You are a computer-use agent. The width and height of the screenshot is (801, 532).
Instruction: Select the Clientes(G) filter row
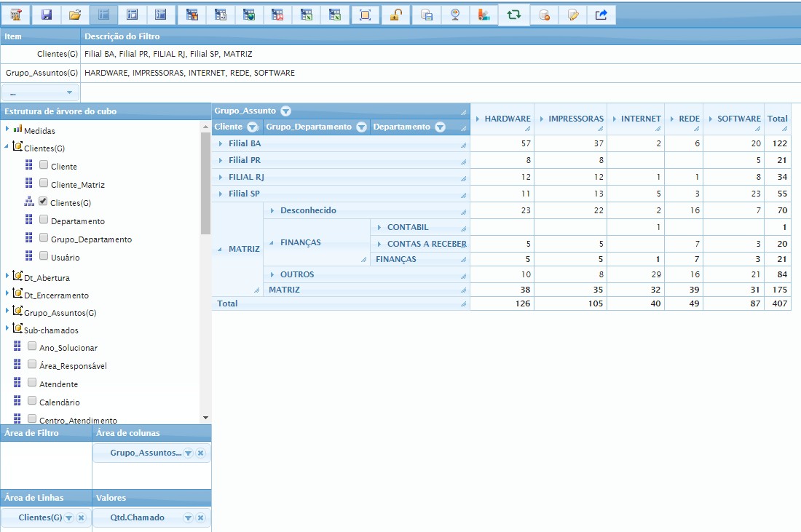[x=400, y=54]
